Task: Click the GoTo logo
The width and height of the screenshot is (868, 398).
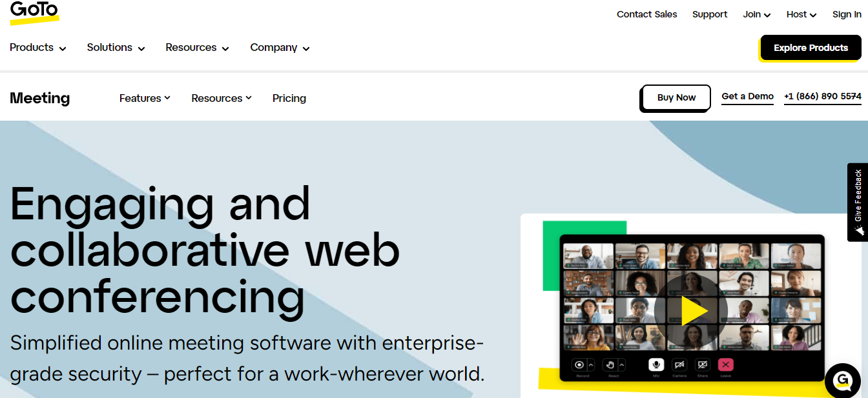Action: point(34,12)
